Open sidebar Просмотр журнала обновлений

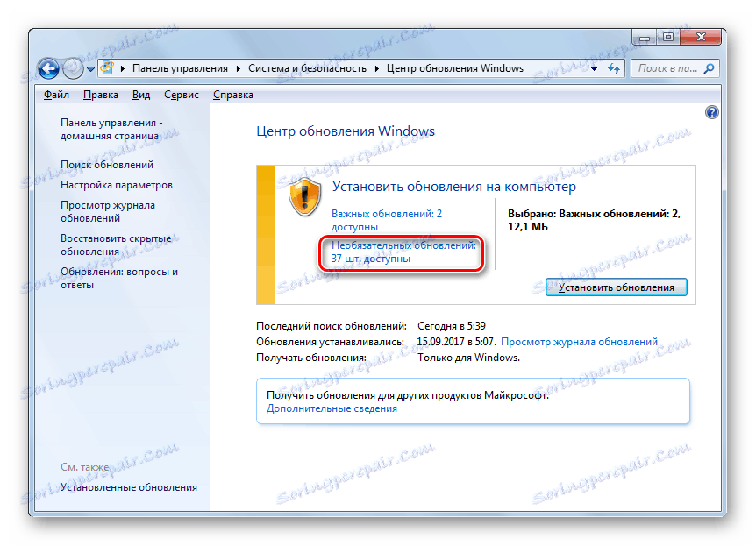click(x=108, y=211)
